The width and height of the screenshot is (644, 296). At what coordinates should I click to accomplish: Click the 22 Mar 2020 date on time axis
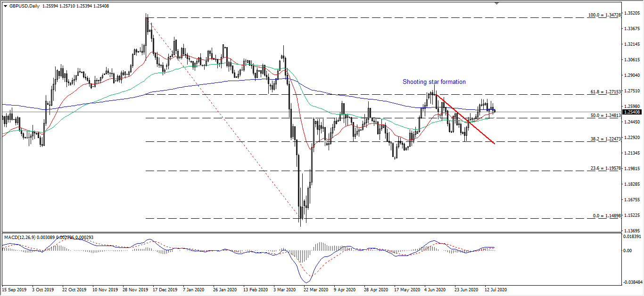click(x=316, y=290)
